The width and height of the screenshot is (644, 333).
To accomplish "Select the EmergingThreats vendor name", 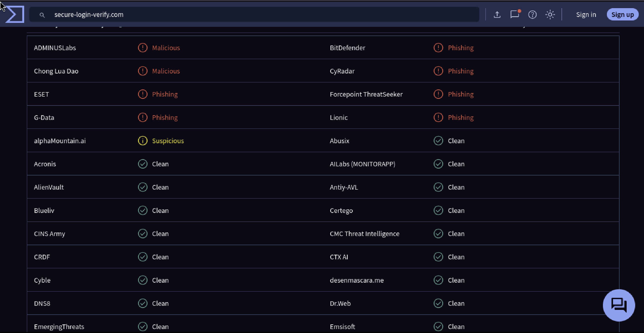I will point(59,327).
